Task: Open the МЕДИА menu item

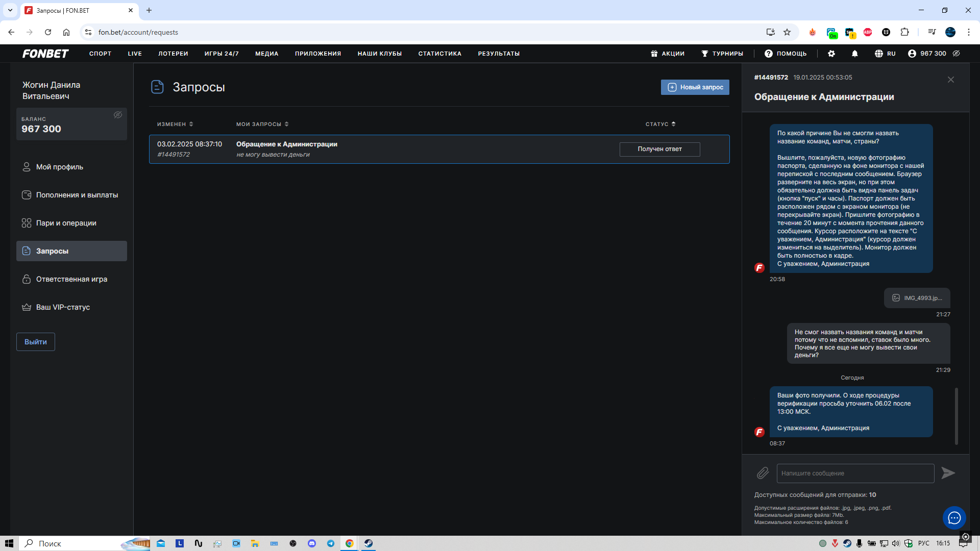Action: pyautogui.click(x=267, y=54)
